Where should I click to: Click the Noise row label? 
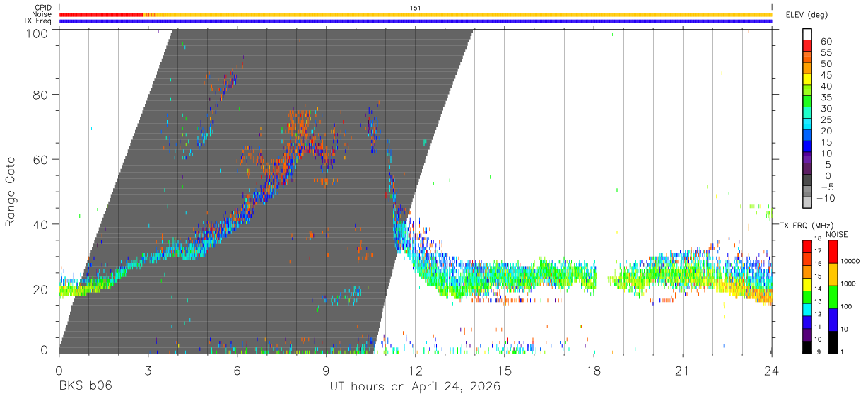[x=43, y=14]
